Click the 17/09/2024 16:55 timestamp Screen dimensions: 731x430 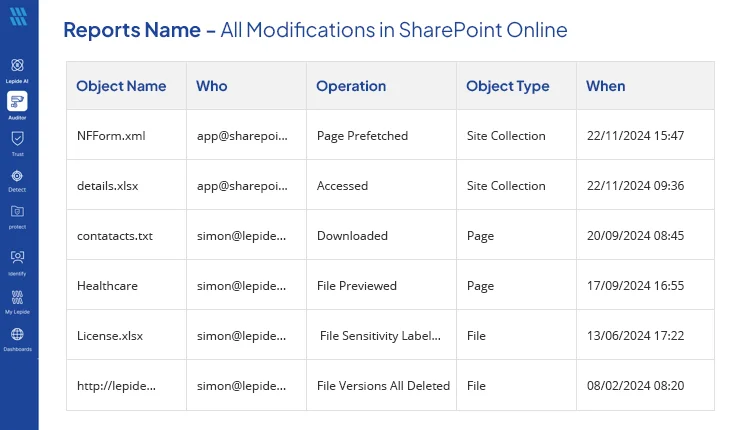pyautogui.click(x=635, y=285)
